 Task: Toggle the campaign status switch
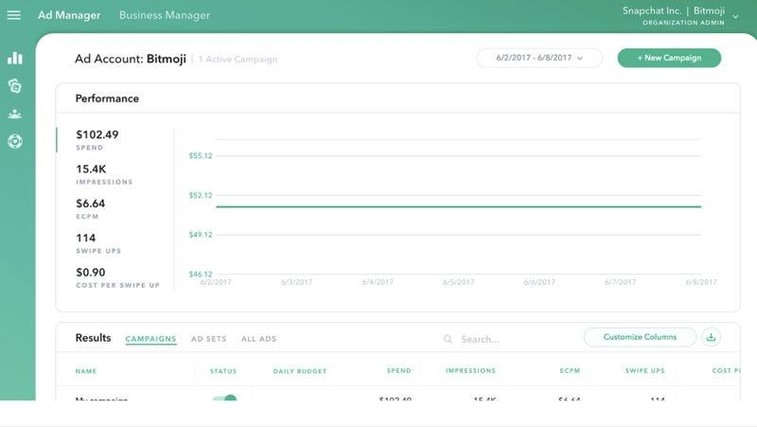point(224,399)
